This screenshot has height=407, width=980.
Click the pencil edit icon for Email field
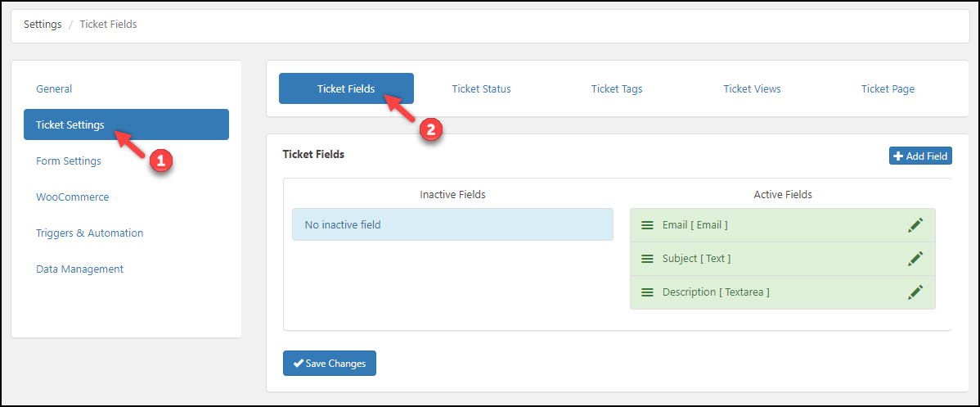click(x=915, y=225)
